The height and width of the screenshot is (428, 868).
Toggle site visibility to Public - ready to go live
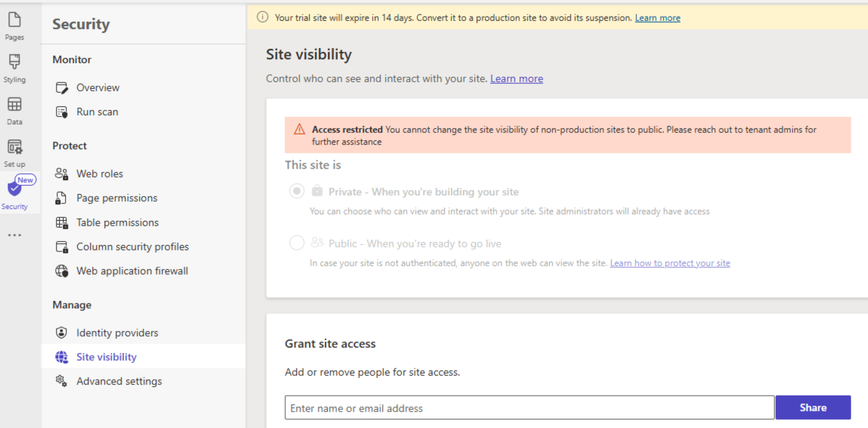coord(297,242)
